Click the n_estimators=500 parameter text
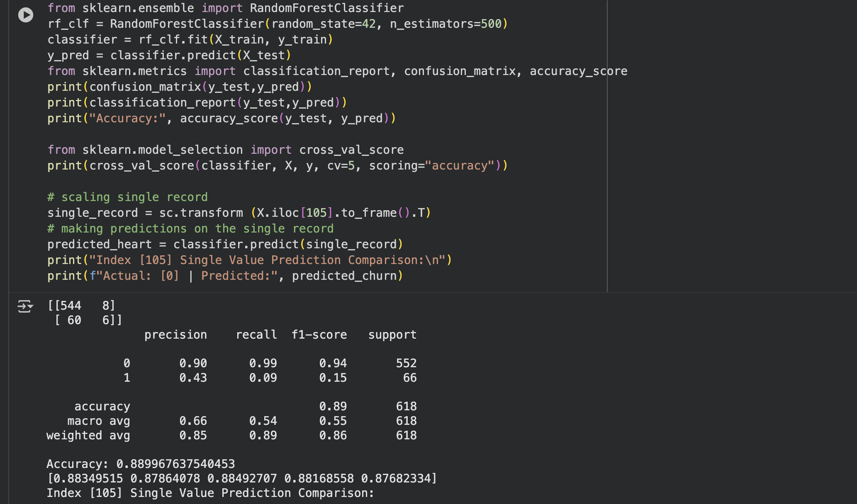Screen dimensions: 857x504 click(445, 24)
